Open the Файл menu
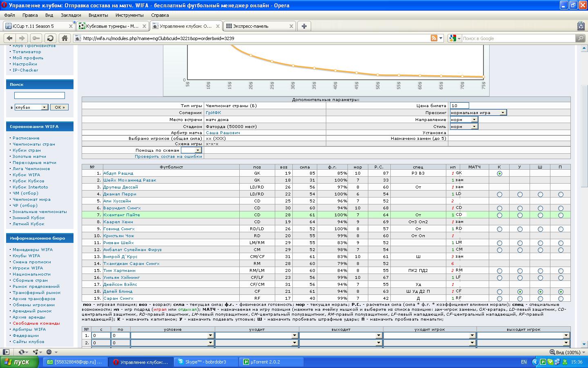The width and height of the screenshot is (588, 368). click(9, 15)
